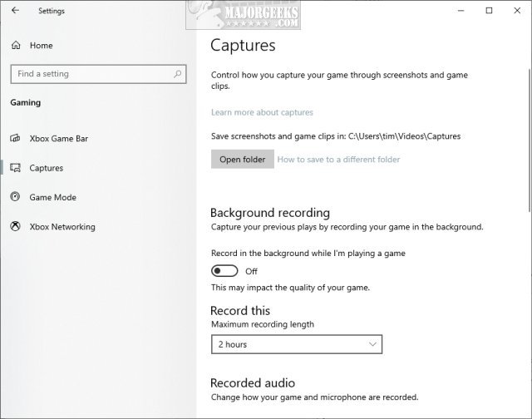Image resolution: width=532 pixels, height=419 pixels.
Task: Maximize the Settings window
Action: point(490,11)
